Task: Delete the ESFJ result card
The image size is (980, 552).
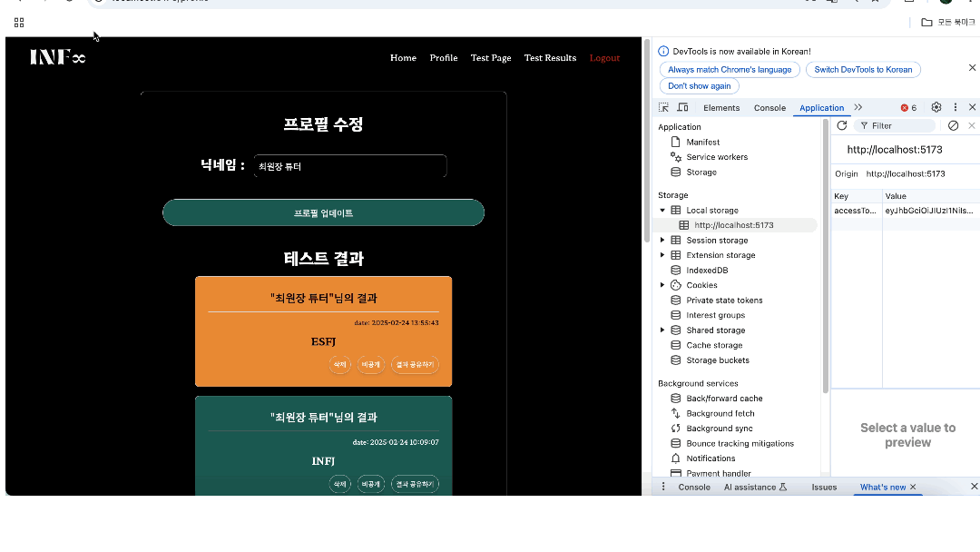Action: (x=339, y=364)
